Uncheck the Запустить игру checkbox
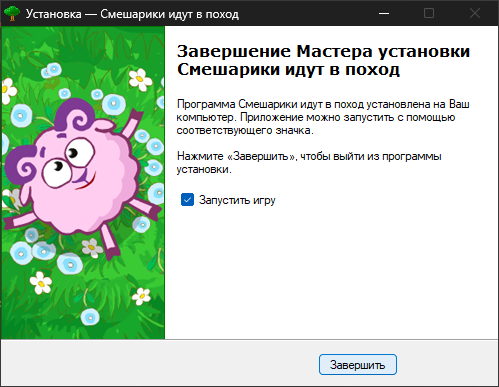This screenshot has height=387, width=499. (x=187, y=200)
